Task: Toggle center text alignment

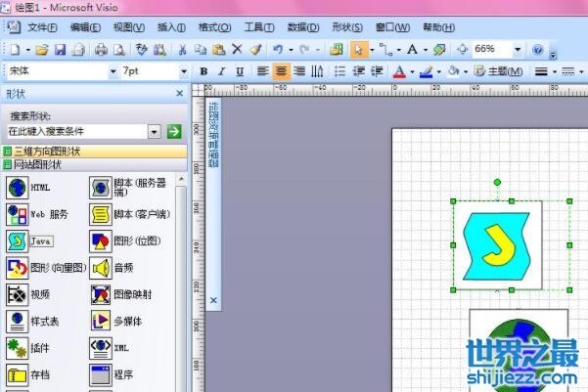Action: pyautogui.click(x=281, y=71)
